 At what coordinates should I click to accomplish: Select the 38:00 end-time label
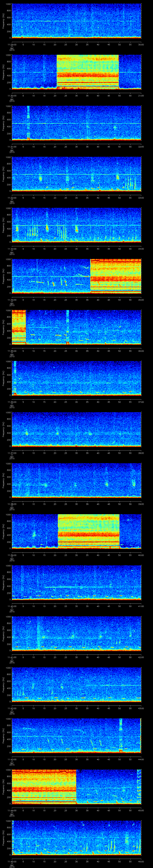pos(141,453)
